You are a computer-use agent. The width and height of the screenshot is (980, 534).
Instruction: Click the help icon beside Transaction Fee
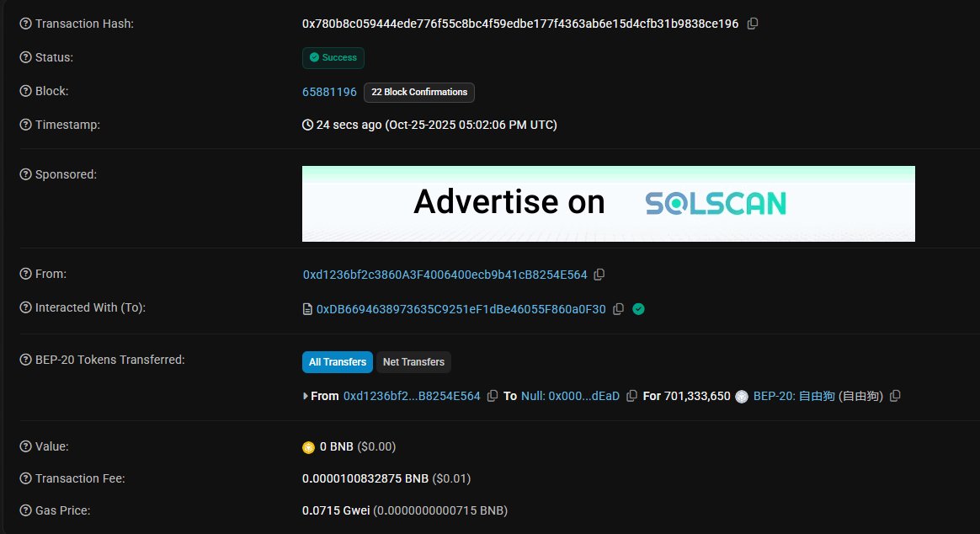pyautogui.click(x=25, y=478)
